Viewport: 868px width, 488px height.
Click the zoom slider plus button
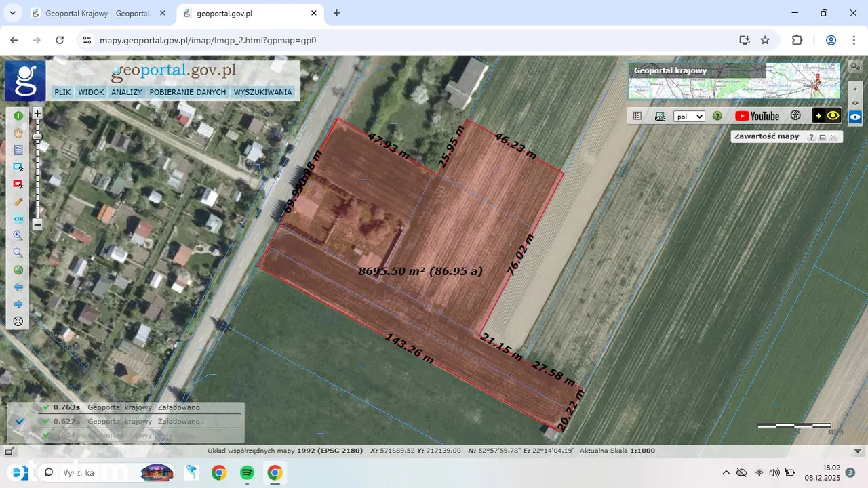pos(37,113)
